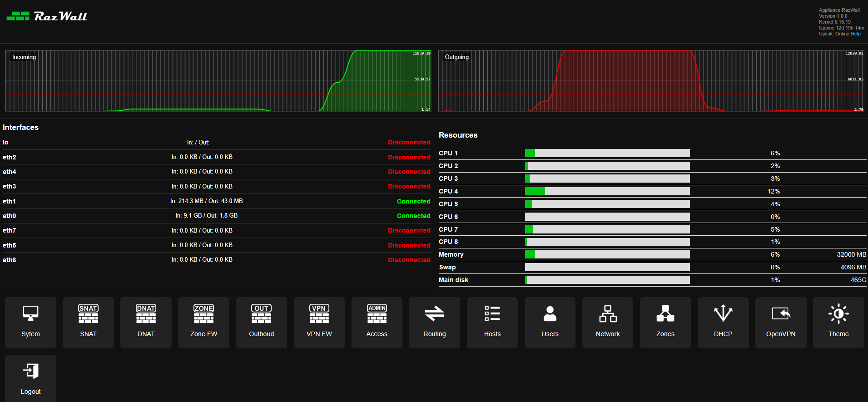This screenshot has width=868, height=402.
Task: Select the eth3 interface name
Action: click(x=10, y=186)
